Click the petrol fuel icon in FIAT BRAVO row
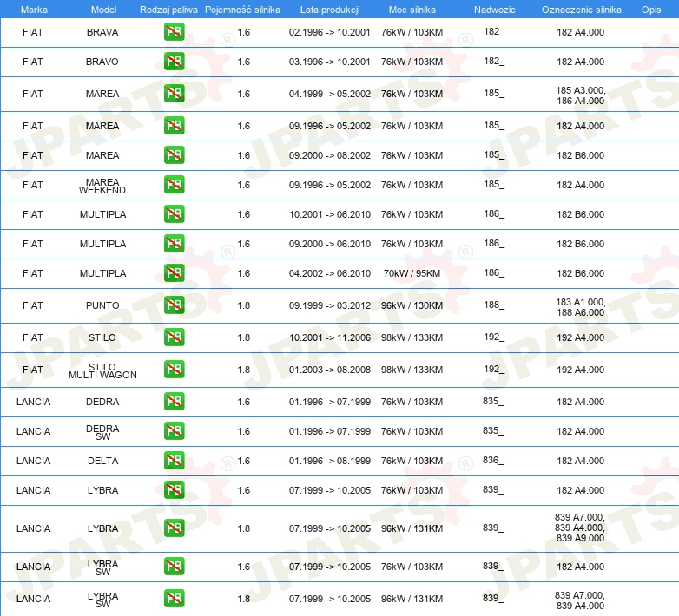The image size is (679, 616). (x=174, y=62)
